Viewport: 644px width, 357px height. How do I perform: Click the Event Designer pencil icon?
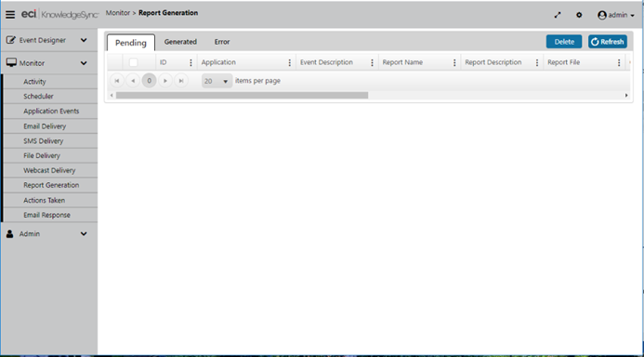11,40
